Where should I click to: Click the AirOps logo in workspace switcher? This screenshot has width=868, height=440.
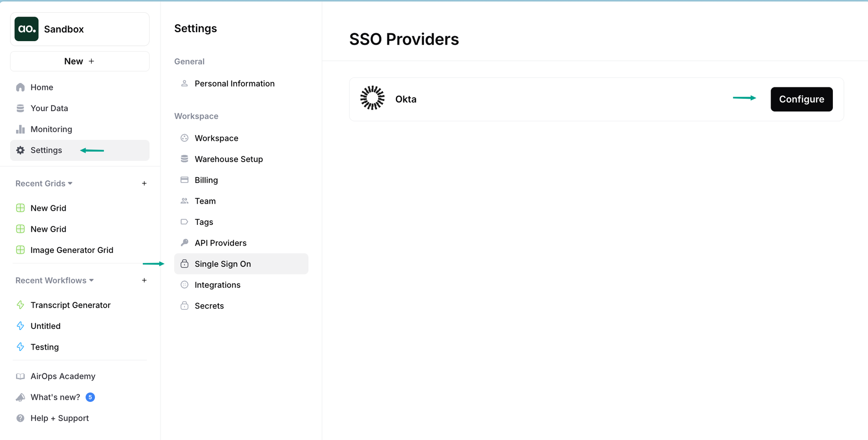[26, 29]
